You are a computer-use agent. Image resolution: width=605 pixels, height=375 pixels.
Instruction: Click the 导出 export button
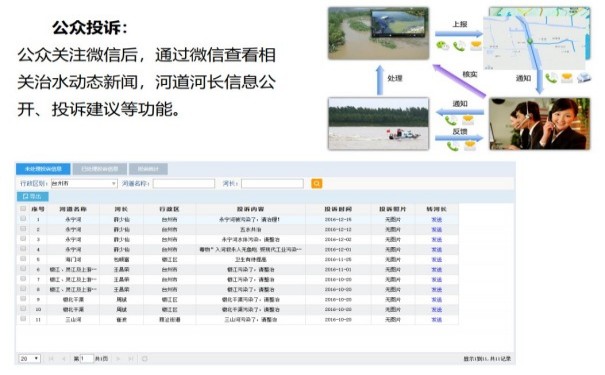tap(32, 197)
